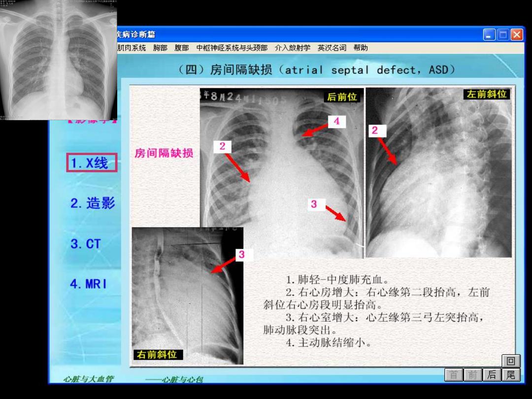Click the 后前位 yellow label

pyautogui.click(x=342, y=97)
